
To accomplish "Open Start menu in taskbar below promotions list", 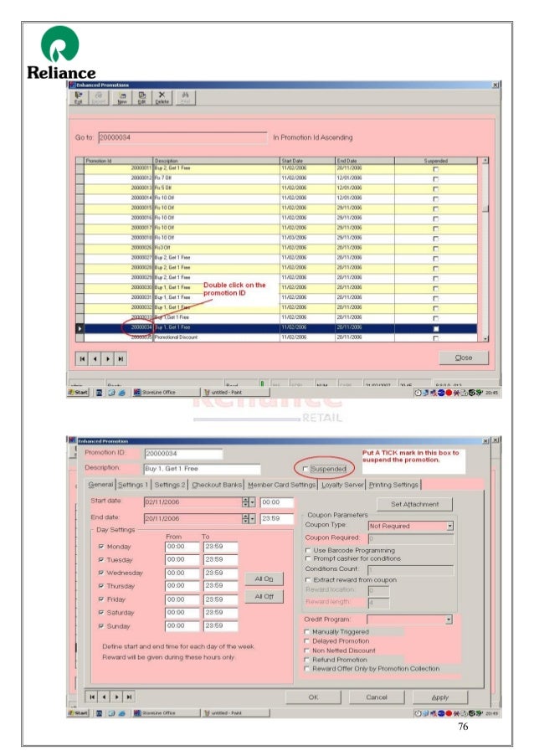I will pyautogui.click(x=79, y=393).
